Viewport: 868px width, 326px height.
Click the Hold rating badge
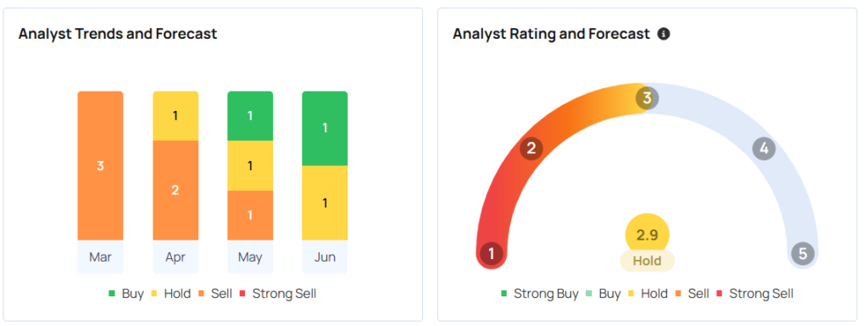647,261
